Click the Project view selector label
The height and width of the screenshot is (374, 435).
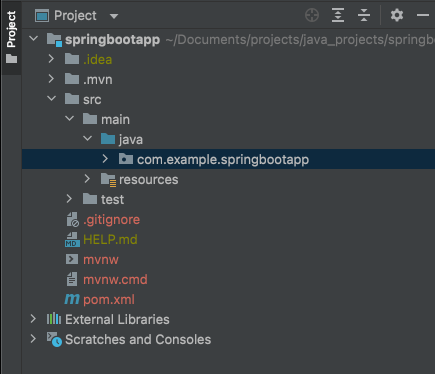click(75, 16)
